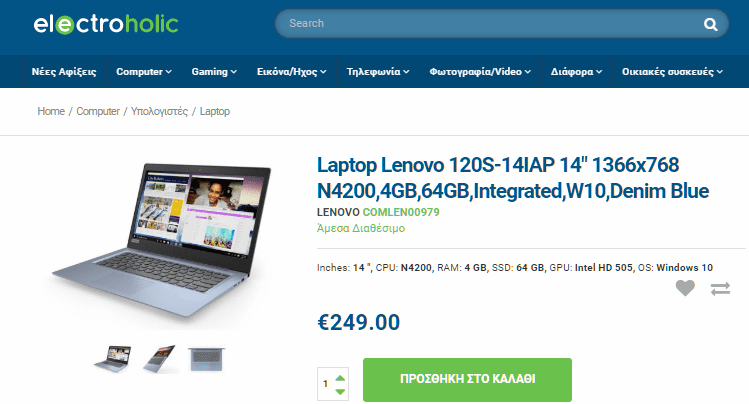Viewport: 749px width, 404px height.
Task: Decrease quantity with the down arrow
Action: [340, 392]
